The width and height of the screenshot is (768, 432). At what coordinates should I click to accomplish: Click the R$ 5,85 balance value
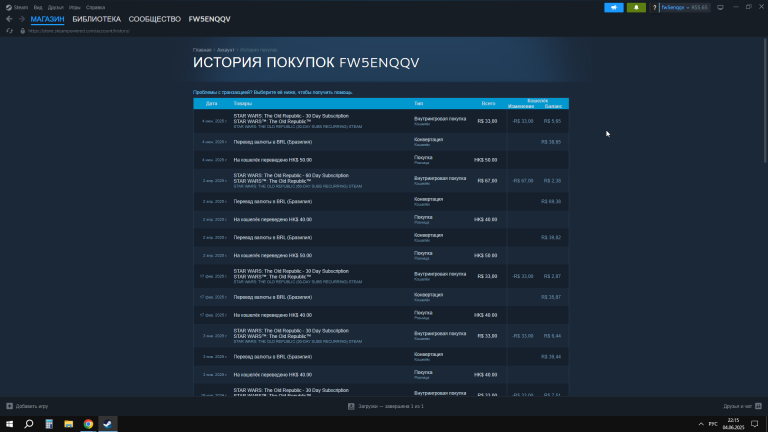coord(552,121)
